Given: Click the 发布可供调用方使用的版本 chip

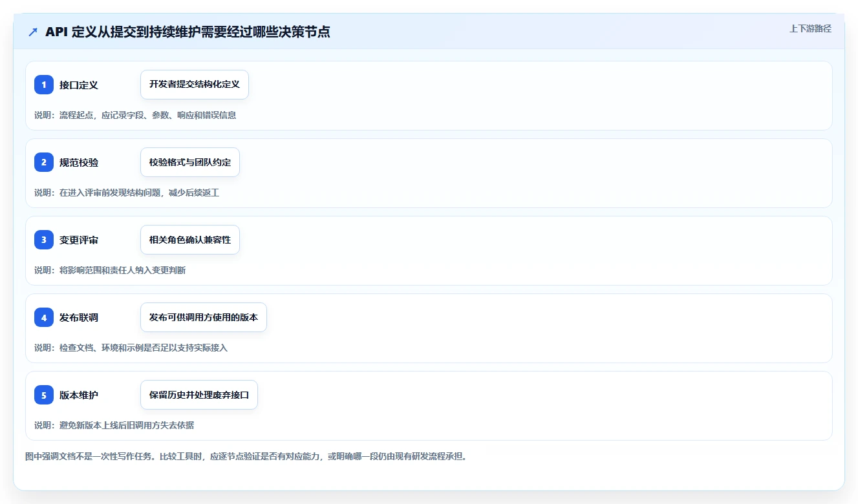Looking at the screenshot, I should [204, 317].
